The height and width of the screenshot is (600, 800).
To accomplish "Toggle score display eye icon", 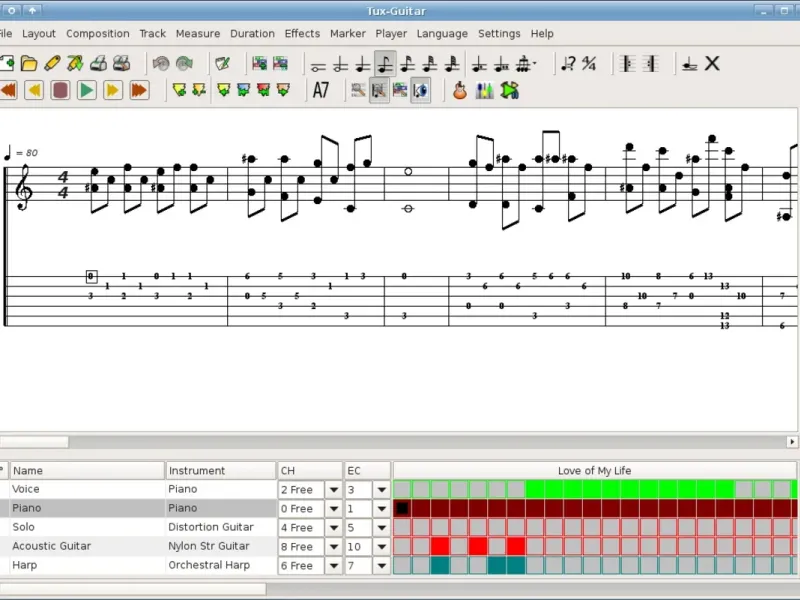I will 421,91.
